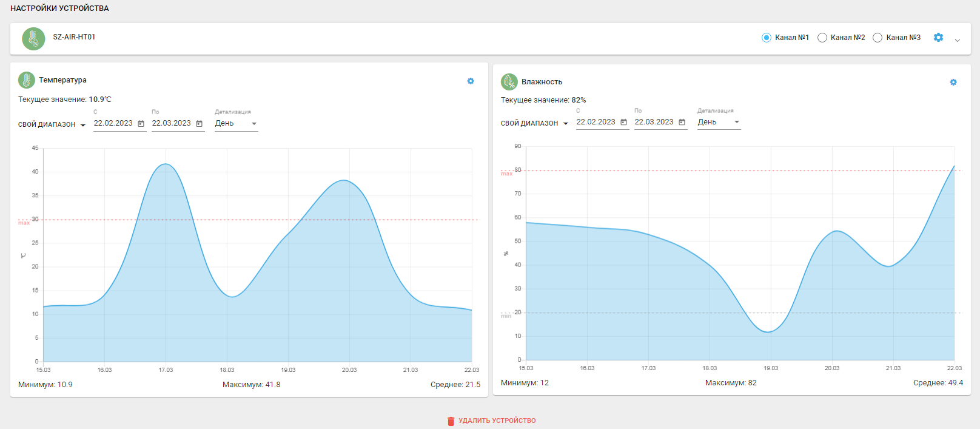The height and width of the screenshot is (429, 980).
Task: Click the 17.03 temperature peak on the chart
Action: tap(165, 164)
